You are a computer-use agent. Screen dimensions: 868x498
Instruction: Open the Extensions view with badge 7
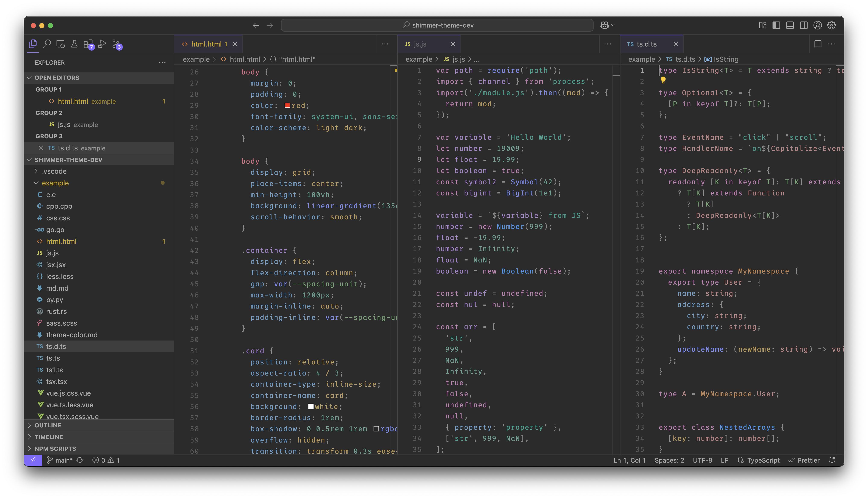[x=88, y=44]
